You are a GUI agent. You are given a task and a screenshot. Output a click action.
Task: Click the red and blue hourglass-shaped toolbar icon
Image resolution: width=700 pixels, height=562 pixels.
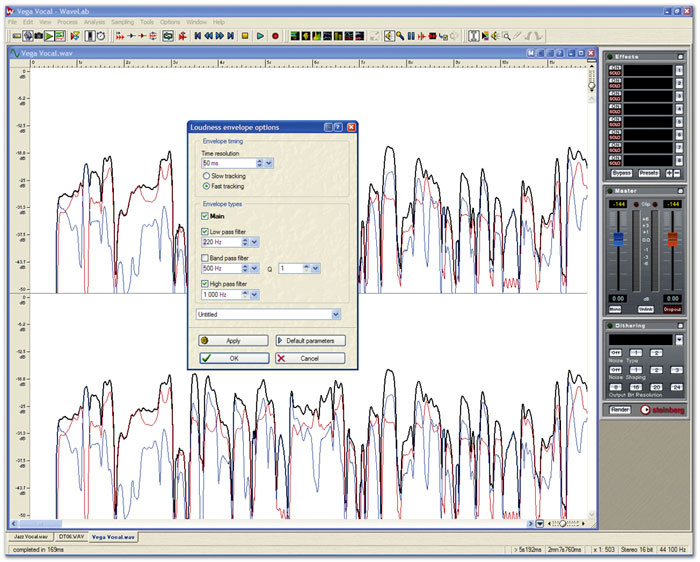[75, 36]
